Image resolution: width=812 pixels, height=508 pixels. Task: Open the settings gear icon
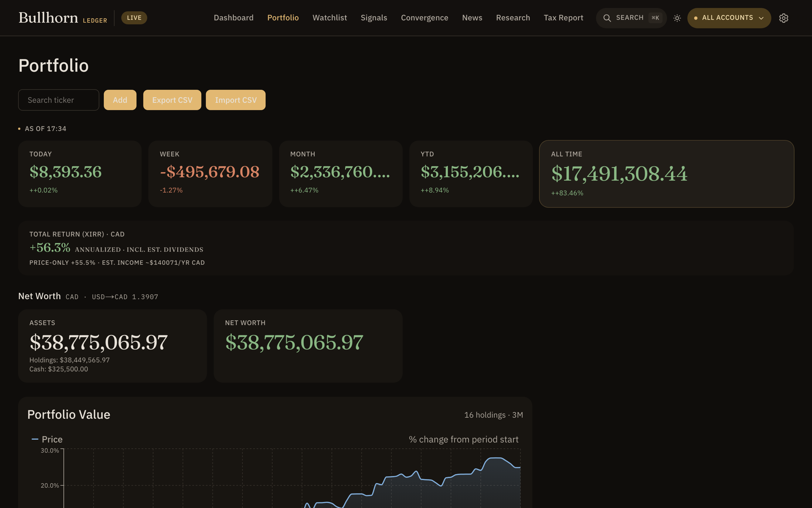[x=784, y=18]
